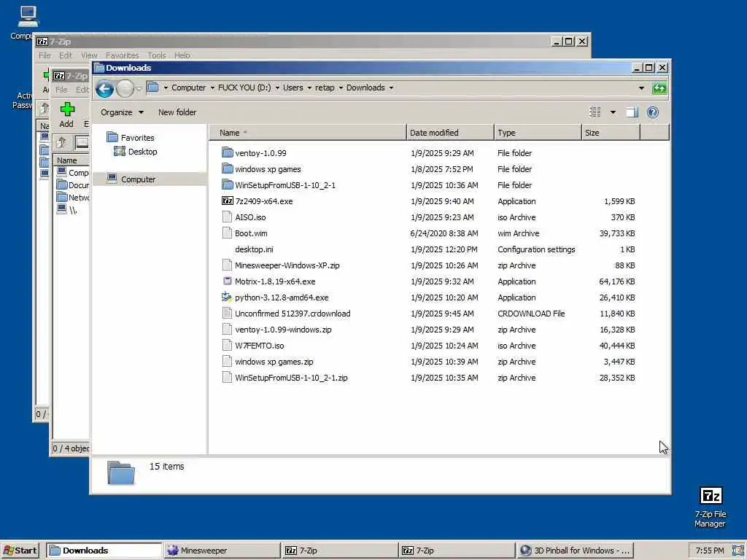The image size is (747, 560).
Task: Select the ventoy-1.0.99 folder icon
Action: click(228, 153)
